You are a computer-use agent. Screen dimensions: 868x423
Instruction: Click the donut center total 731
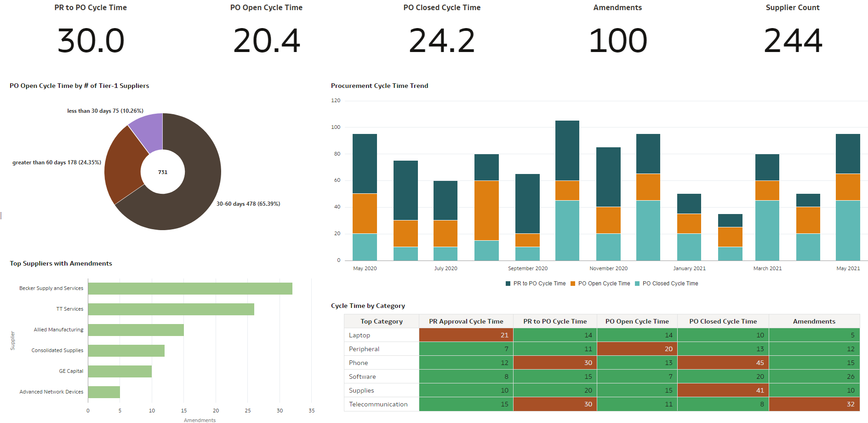pyautogui.click(x=163, y=172)
